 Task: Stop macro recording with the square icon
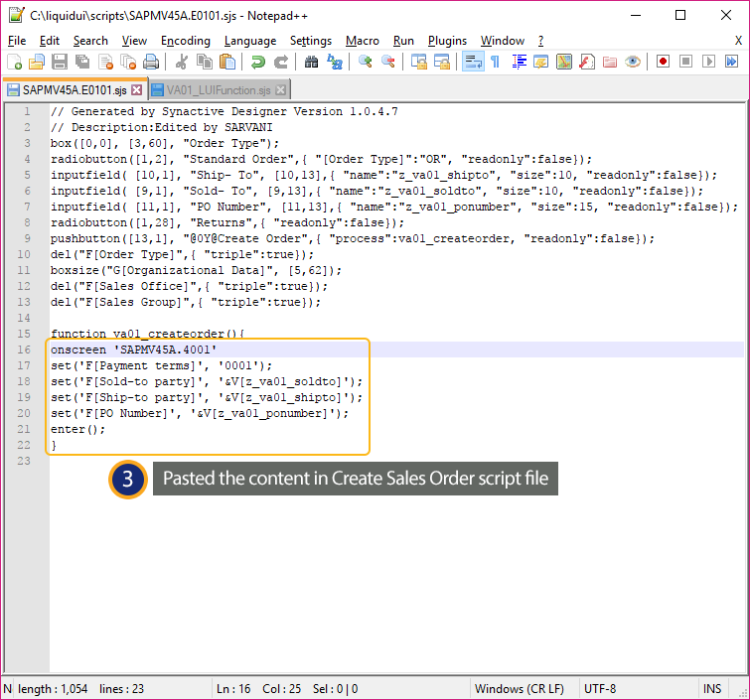tap(685, 62)
